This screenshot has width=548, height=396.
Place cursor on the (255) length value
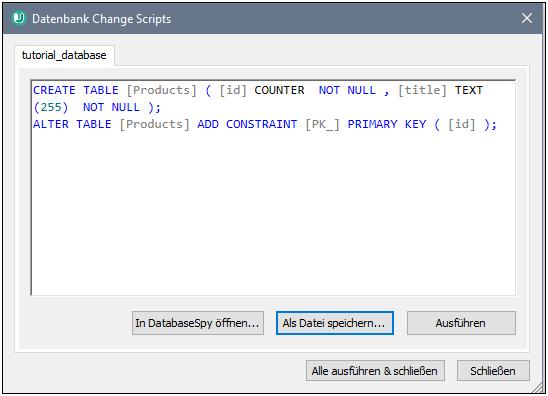pyautogui.click(x=51, y=107)
